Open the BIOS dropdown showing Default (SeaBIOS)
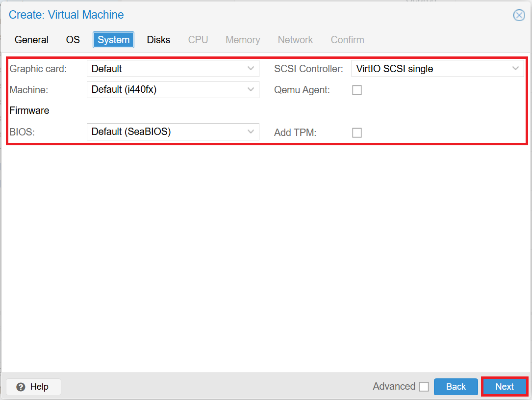The height and width of the screenshot is (400, 532). click(172, 132)
